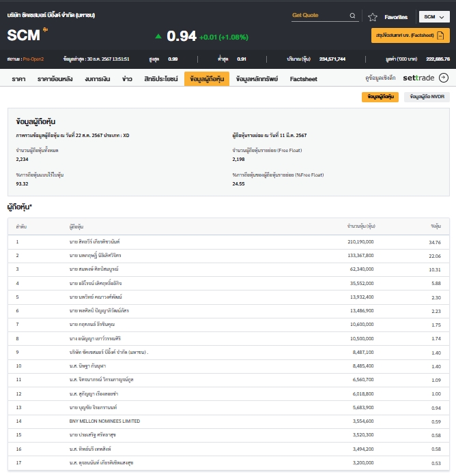Click total shareholders count 2,234

[x=22, y=159]
